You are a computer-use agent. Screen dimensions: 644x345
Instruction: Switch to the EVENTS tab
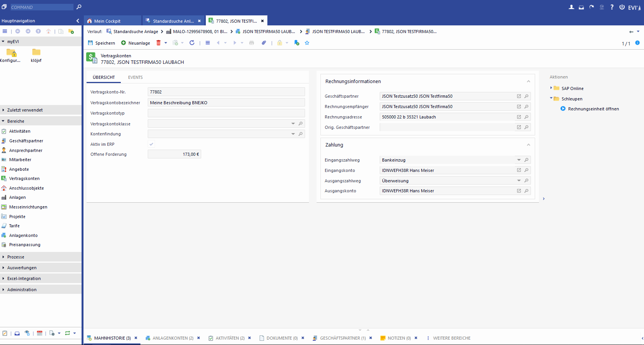[x=135, y=77]
